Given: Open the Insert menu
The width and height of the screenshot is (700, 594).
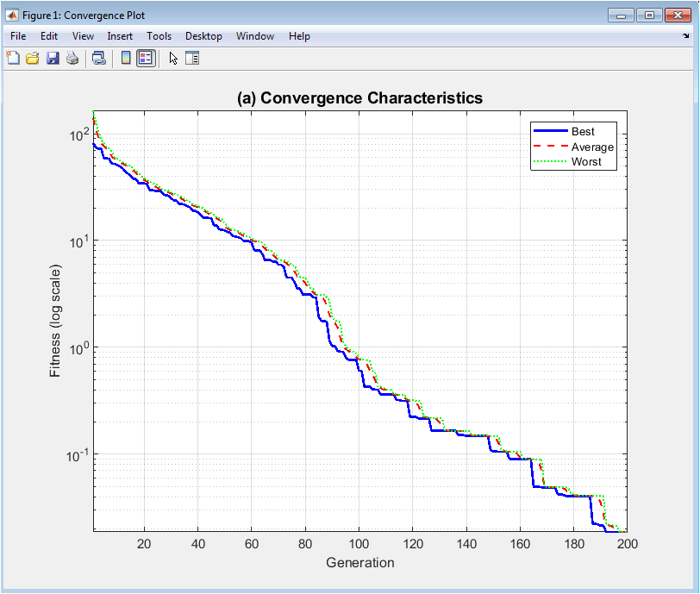Looking at the screenshot, I should pos(120,36).
